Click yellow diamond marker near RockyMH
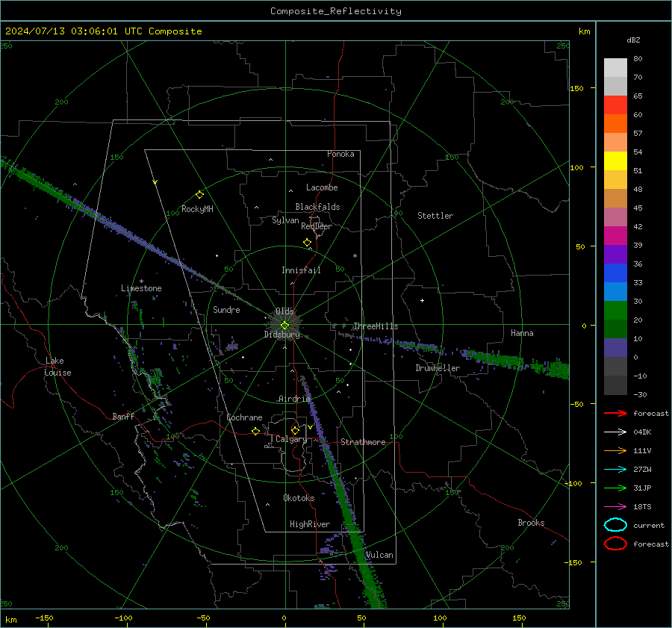Image resolution: width=672 pixels, height=628 pixels. (199, 195)
